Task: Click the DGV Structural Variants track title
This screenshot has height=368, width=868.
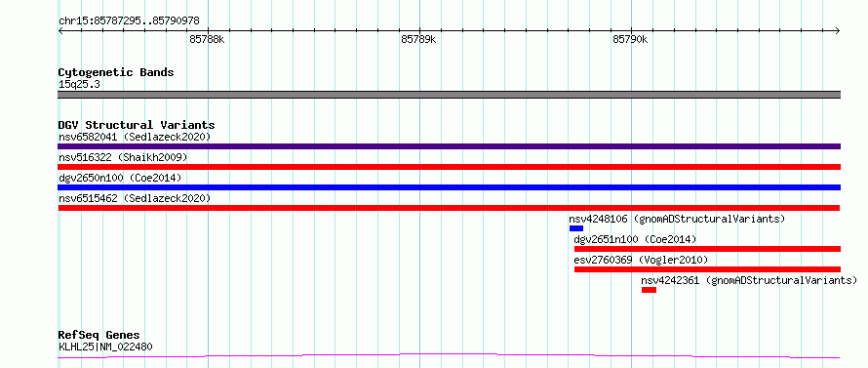Action: 137,125
